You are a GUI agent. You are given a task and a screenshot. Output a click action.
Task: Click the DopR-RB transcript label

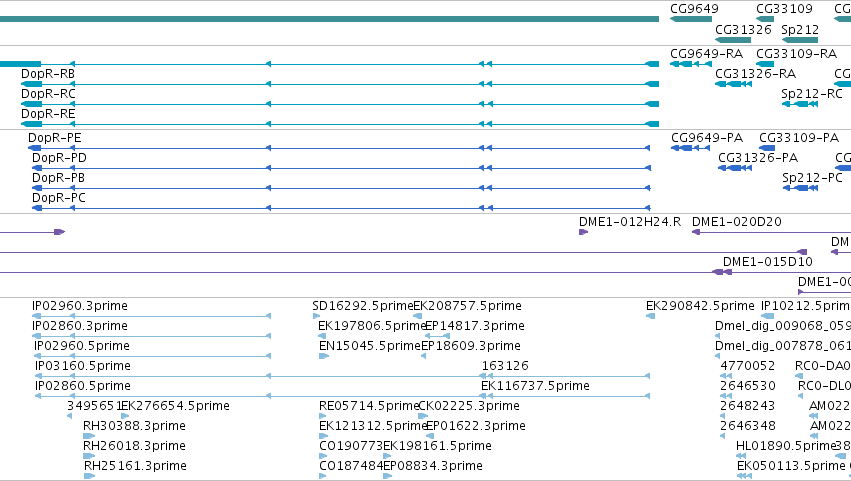tap(48, 74)
